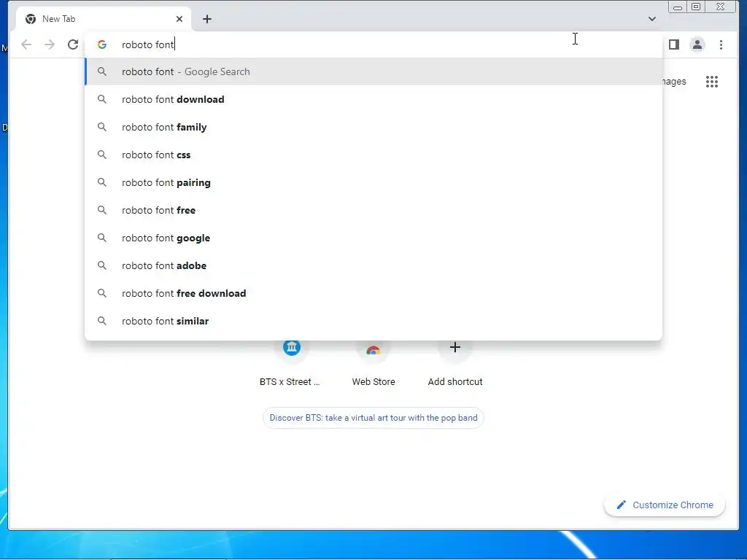This screenshot has height=560, width=747.
Task: Close the Chrome window
Action: click(720, 7)
